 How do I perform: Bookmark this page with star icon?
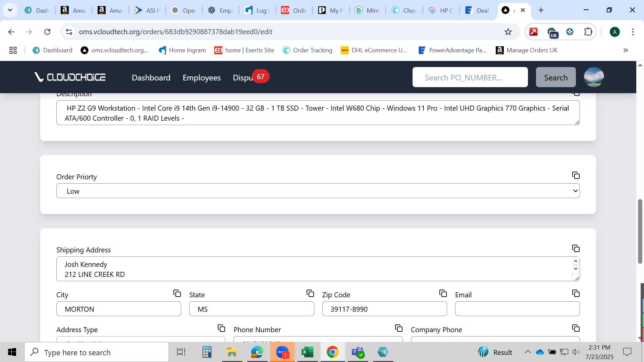click(x=508, y=32)
